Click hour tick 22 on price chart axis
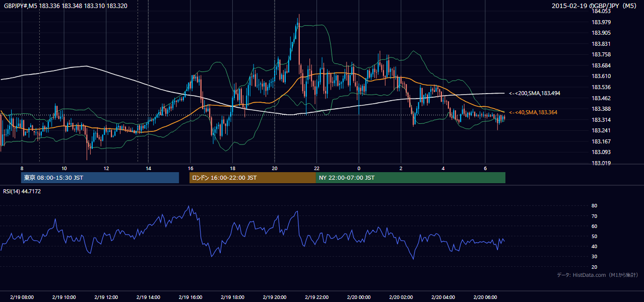 coord(316,168)
